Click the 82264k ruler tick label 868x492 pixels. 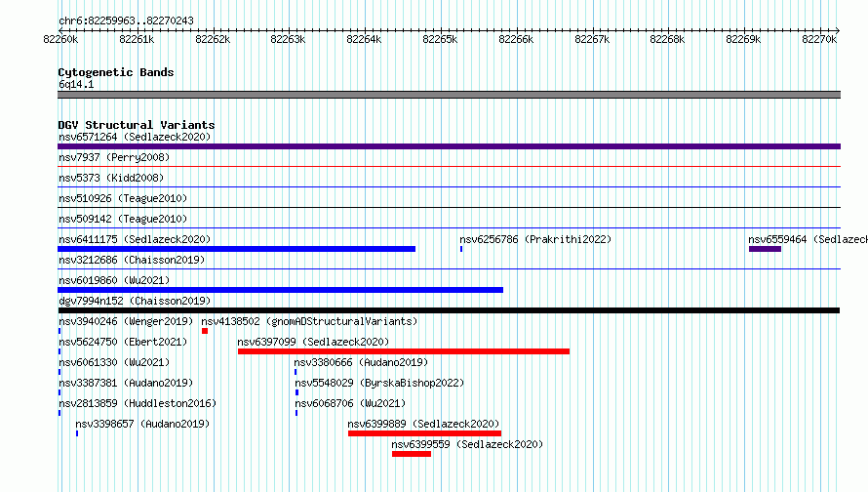[x=364, y=39]
